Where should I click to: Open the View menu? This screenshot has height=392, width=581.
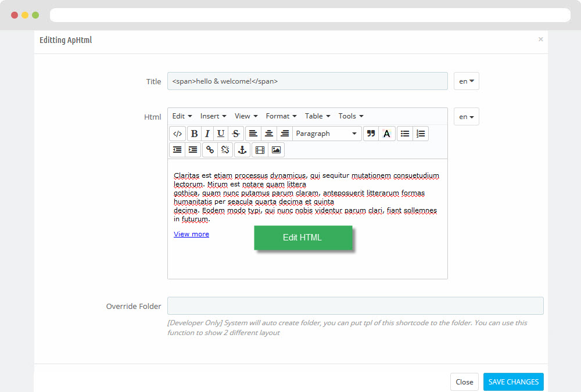click(x=246, y=116)
